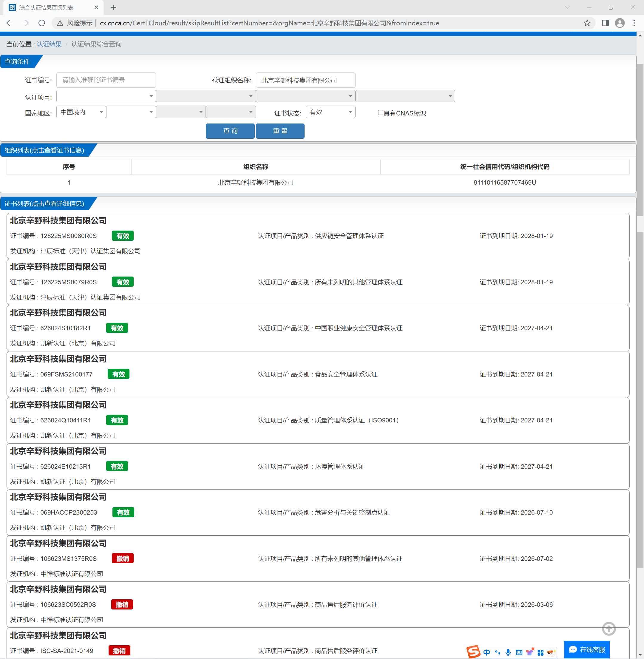The image size is (644, 659).
Task: Open the second 国家地区 province dropdown
Action: [x=131, y=112]
